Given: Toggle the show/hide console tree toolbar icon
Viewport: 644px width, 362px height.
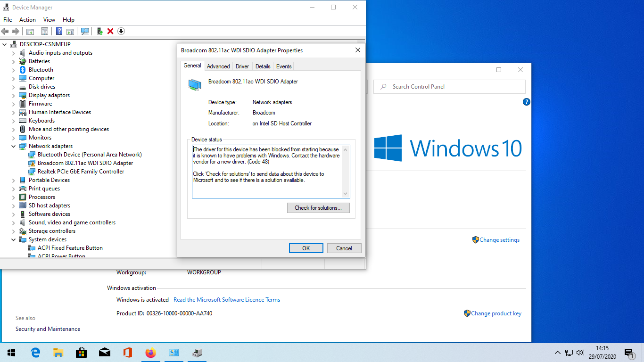Looking at the screenshot, I should click(x=30, y=31).
